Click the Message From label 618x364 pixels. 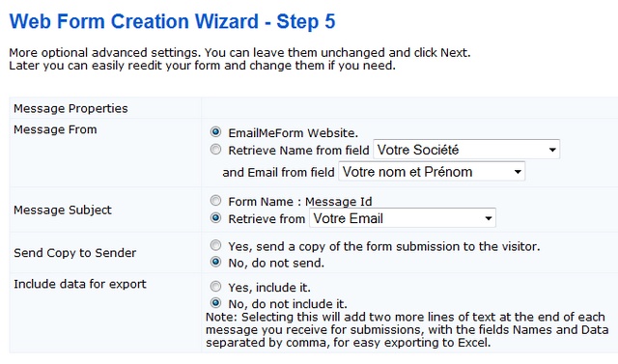pos(55,129)
